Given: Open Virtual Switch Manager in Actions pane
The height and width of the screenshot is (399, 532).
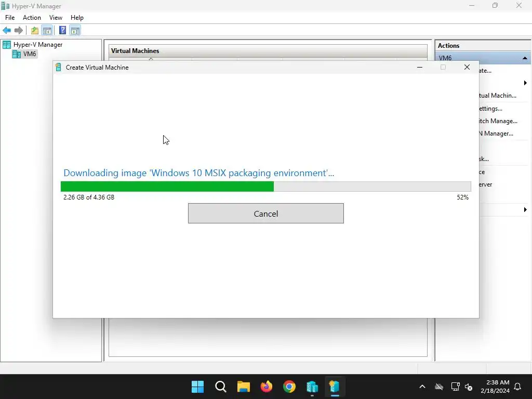Looking at the screenshot, I should [498, 121].
